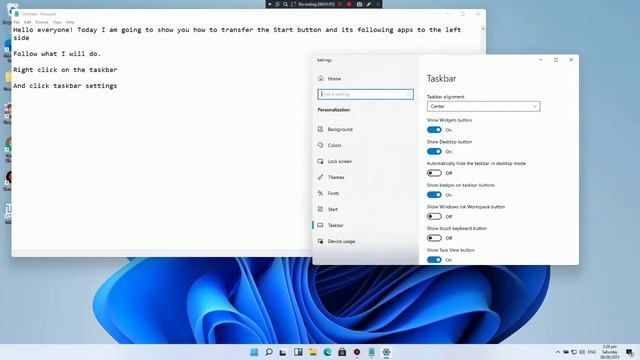Launch Microsoft Edge from taskbar
640x360 pixels.
[327, 352]
